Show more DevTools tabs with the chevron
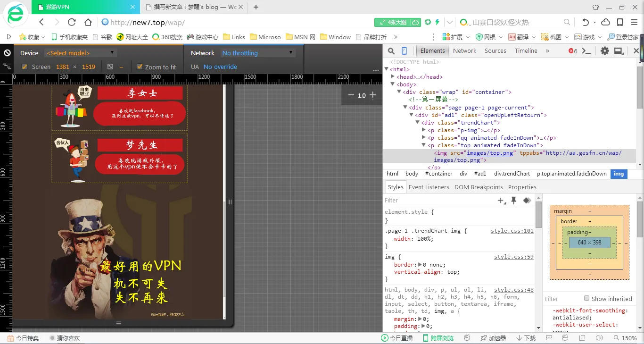Image resolution: width=644 pixels, height=344 pixels. pyautogui.click(x=547, y=51)
